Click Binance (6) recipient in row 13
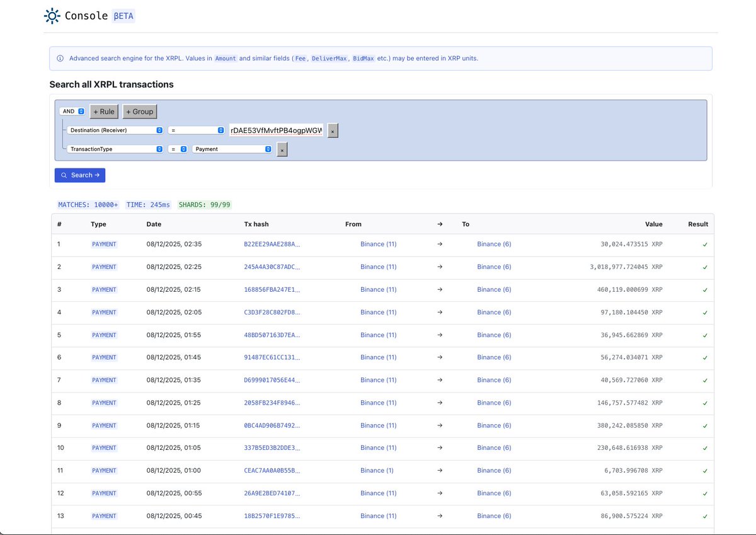This screenshot has width=756, height=535. (x=494, y=515)
